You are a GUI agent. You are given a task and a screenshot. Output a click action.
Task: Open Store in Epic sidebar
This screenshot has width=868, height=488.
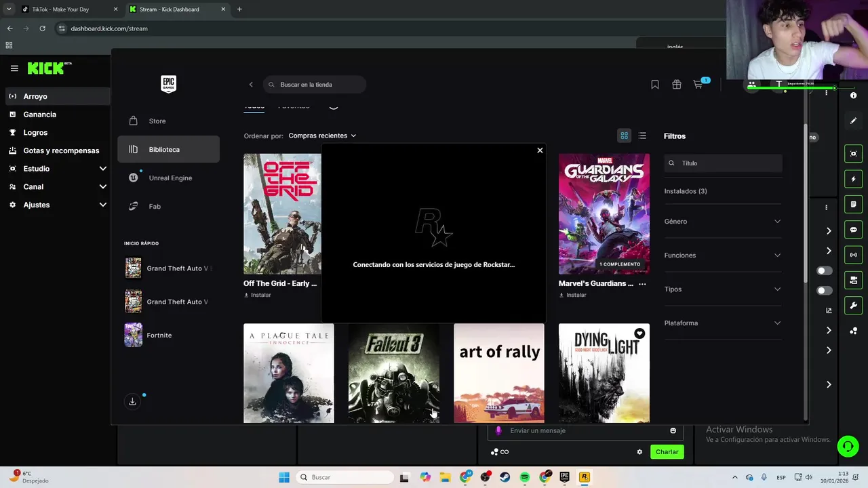coord(168,121)
